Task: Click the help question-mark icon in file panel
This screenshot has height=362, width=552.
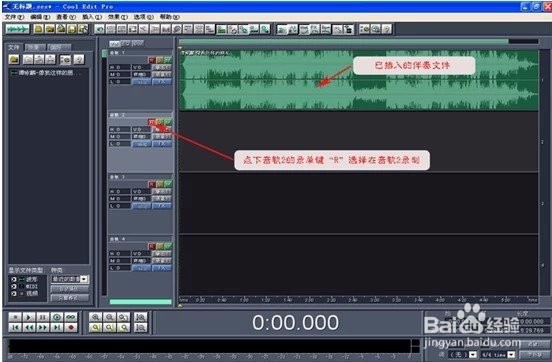Action: point(79,60)
